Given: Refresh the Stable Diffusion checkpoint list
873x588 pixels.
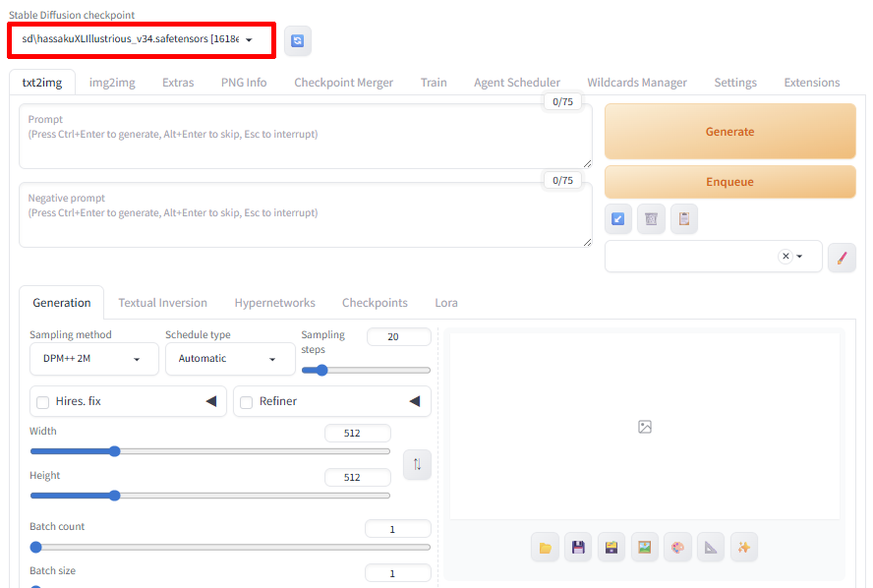Looking at the screenshot, I should [x=298, y=40].
